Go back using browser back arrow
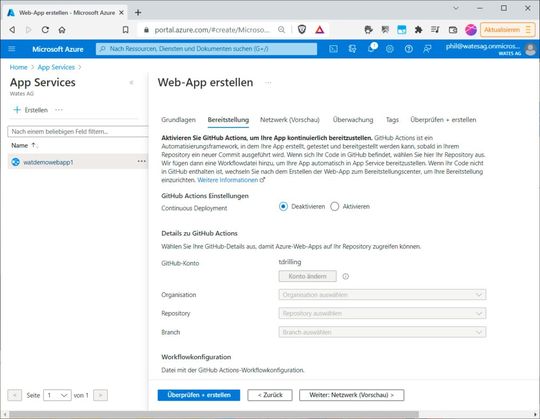 (12, 30)
